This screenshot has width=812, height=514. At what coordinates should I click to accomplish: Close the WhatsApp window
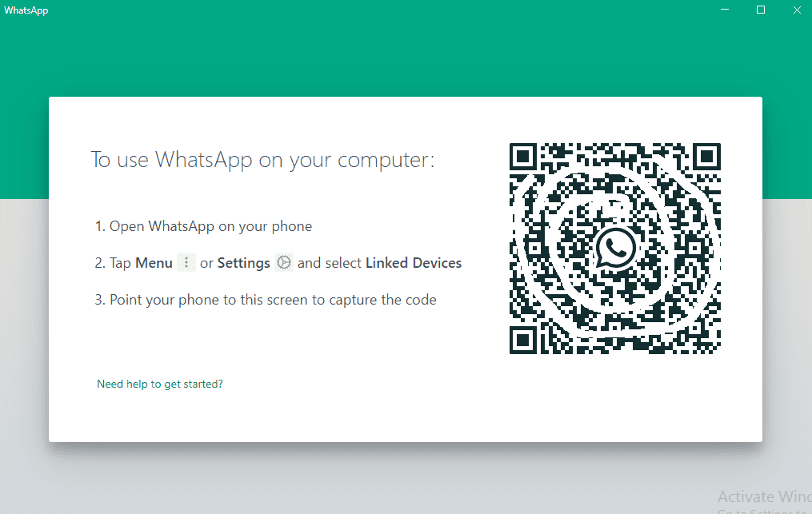tap(797, 10)
